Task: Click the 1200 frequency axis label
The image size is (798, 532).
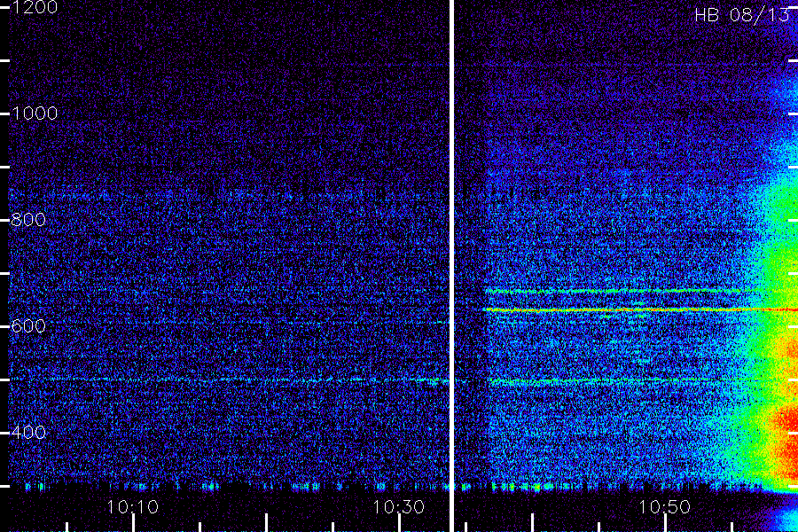Action: point(34,7)
